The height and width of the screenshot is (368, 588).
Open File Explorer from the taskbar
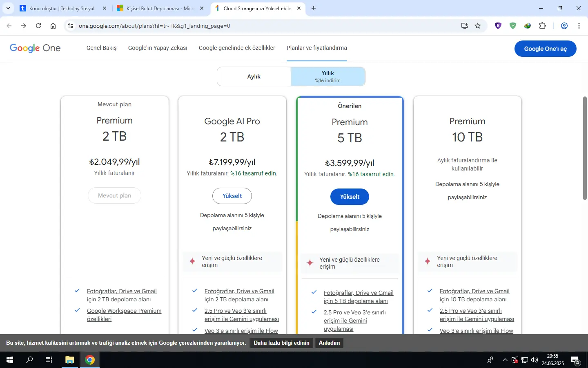pyautogui.click(x=70, y=360)
